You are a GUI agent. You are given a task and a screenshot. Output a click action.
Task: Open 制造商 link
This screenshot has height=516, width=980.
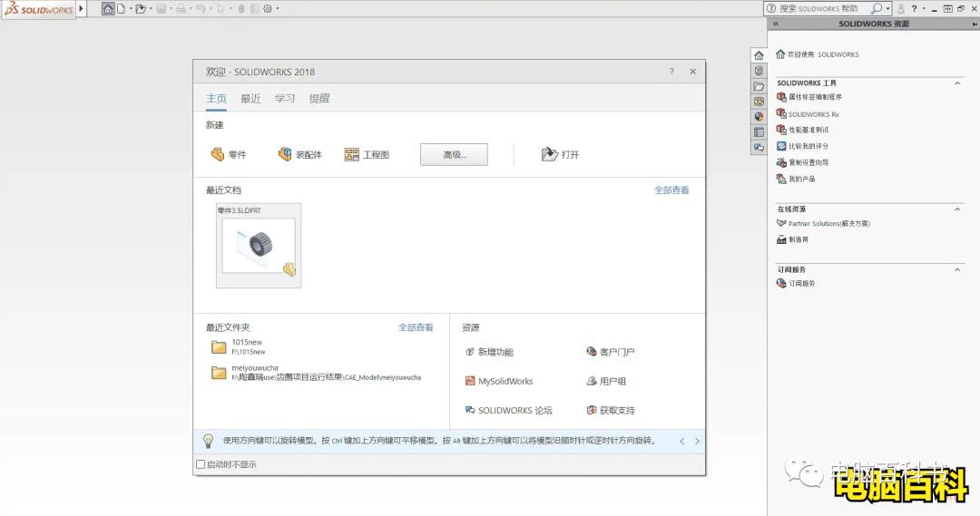pyautogui.click(x=792, y=239)
